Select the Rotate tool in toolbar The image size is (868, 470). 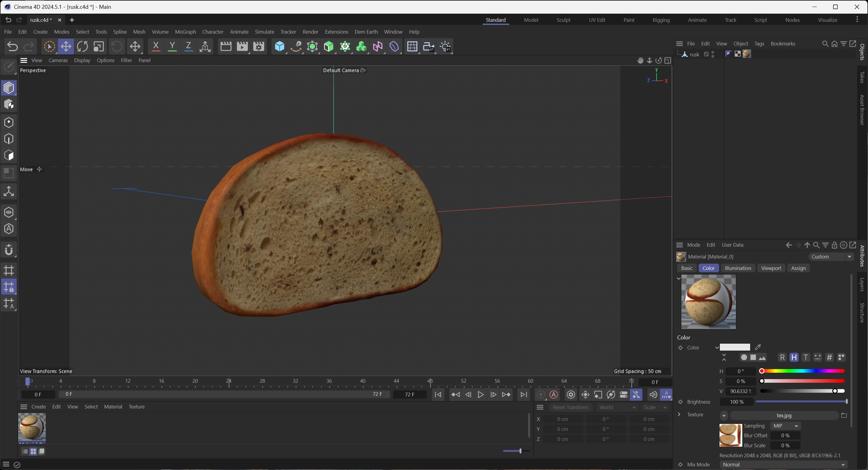coord(82,46)
